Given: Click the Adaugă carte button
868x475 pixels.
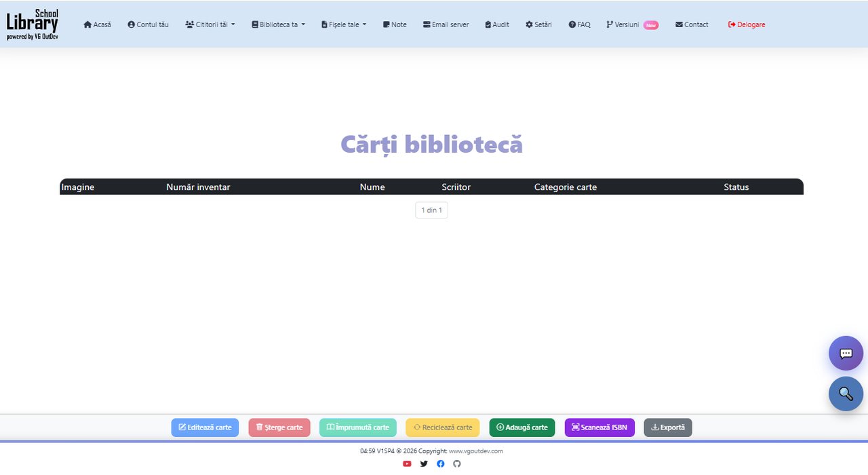Looking at the screenshot, I should (522, 427).
